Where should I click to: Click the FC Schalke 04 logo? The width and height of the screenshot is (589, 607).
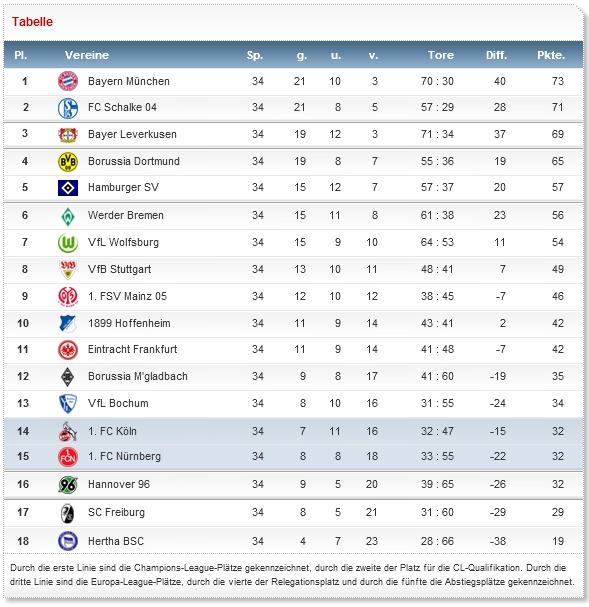(x=68, y=108)
